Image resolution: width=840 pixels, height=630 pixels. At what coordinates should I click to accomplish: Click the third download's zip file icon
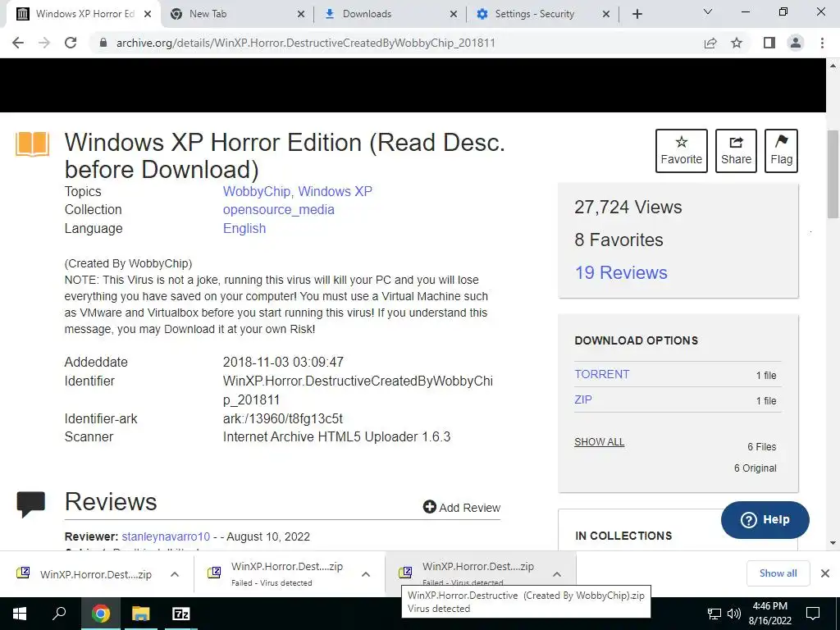tap(405, 573)
